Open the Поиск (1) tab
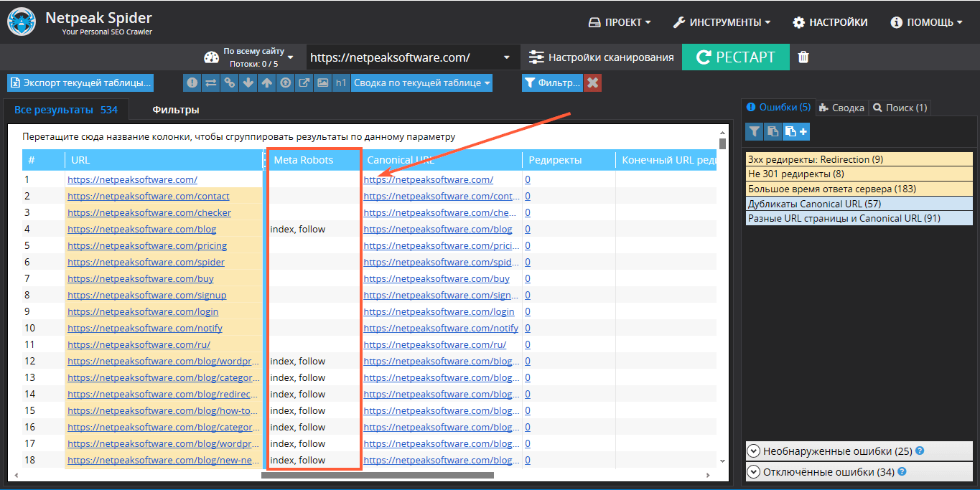 [900, 108]
